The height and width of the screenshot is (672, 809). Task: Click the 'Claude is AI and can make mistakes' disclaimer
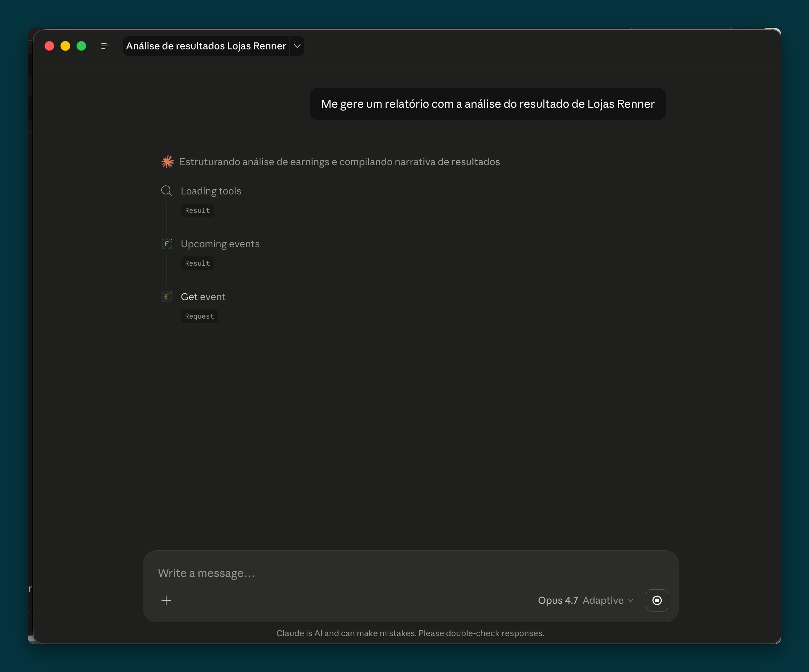coord(410,633)
